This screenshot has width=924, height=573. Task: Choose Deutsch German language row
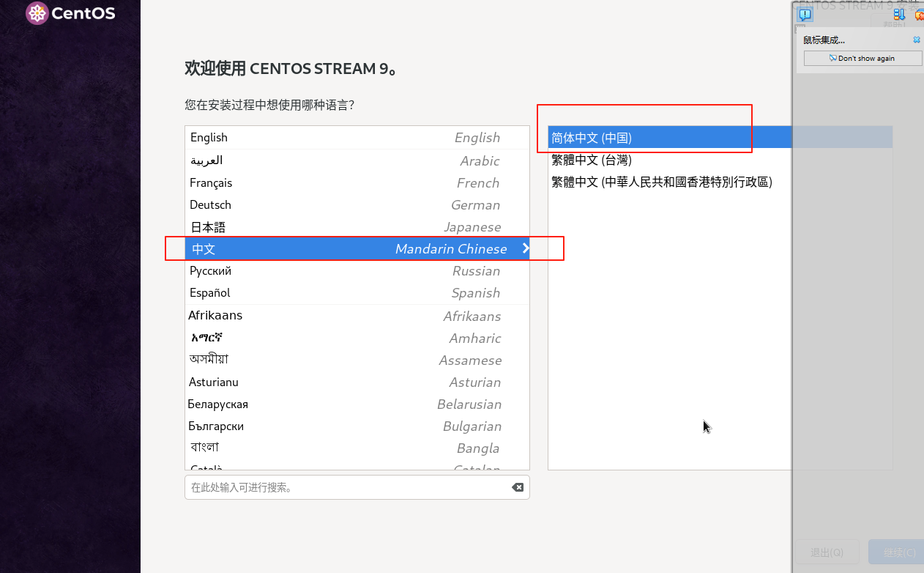click(x=357, y=204)
